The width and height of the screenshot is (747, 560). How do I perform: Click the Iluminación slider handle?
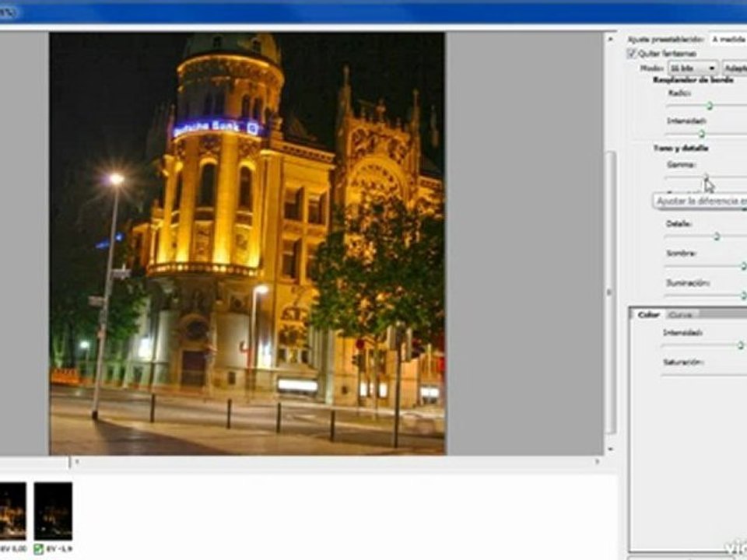[743, 296]
